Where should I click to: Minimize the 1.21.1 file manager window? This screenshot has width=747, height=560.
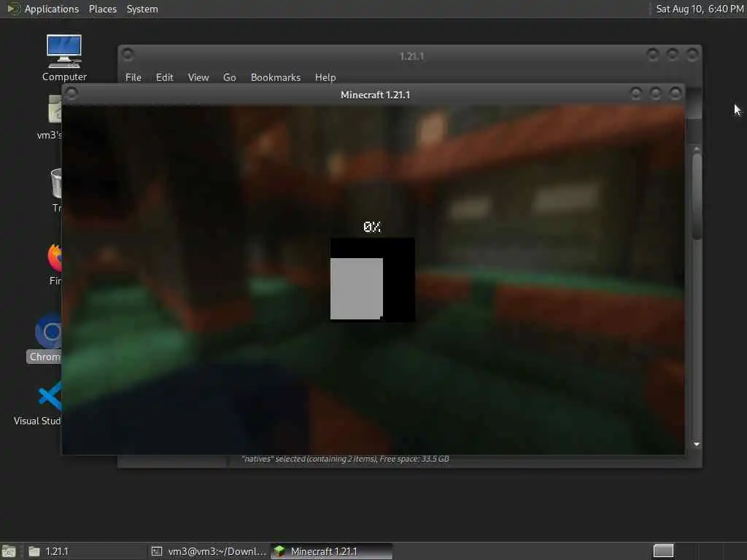pos(653,55)
